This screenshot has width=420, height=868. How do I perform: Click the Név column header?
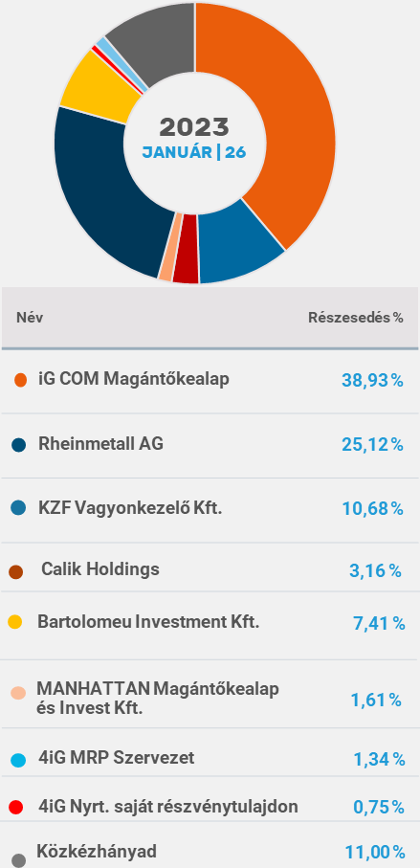[30, 318]
